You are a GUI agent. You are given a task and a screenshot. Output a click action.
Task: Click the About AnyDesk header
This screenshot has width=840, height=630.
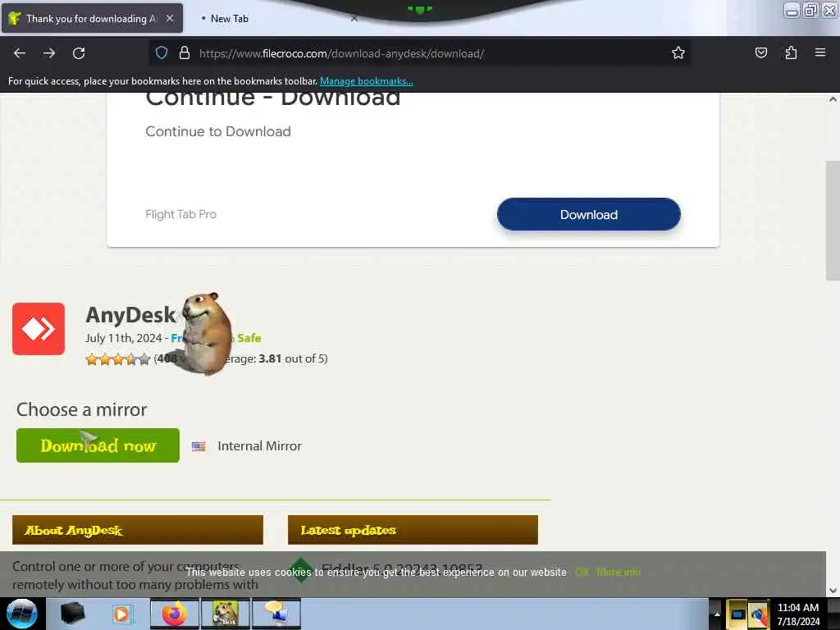point(138,530)
